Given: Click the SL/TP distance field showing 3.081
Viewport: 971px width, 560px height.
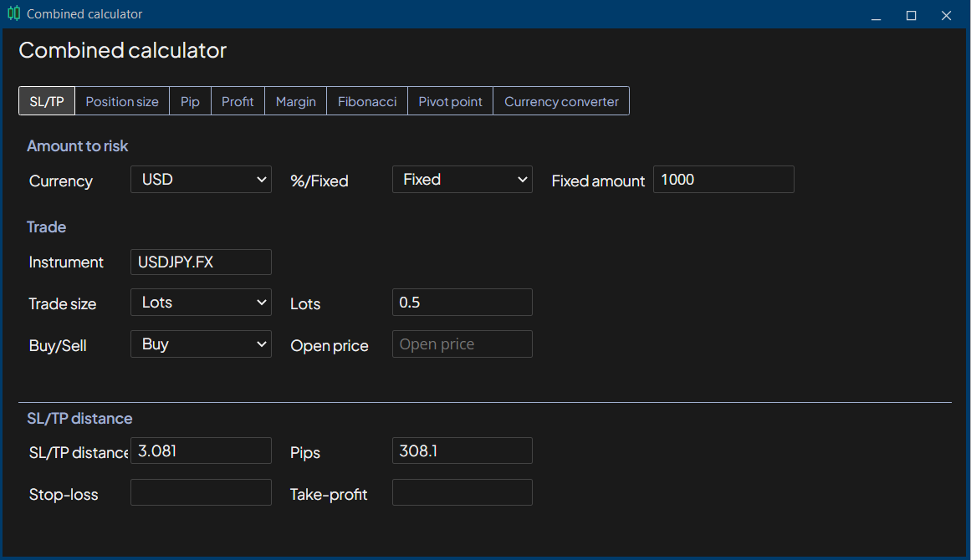Looking at the screenshot, I should (201, 450).
